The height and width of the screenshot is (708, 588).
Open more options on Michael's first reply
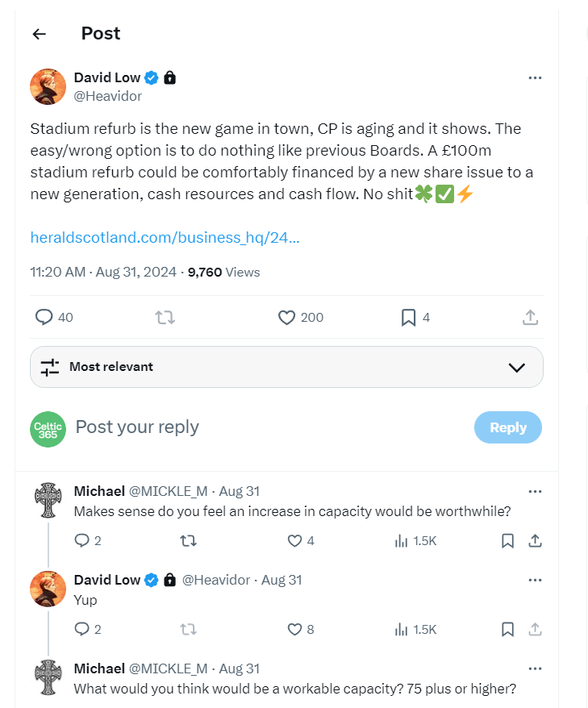tap(534, 491)
